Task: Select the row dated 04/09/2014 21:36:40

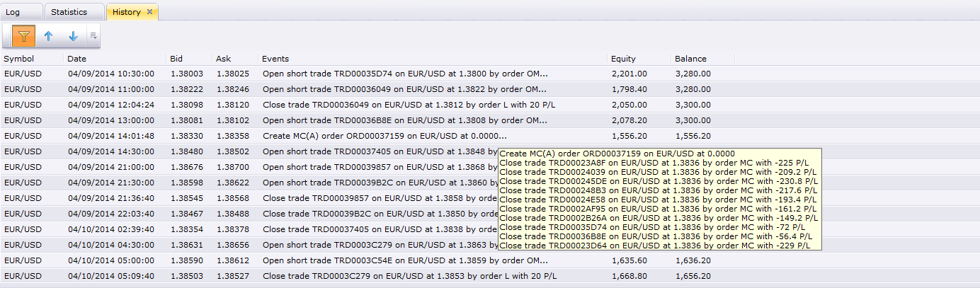Action: [x=490, y=198]
